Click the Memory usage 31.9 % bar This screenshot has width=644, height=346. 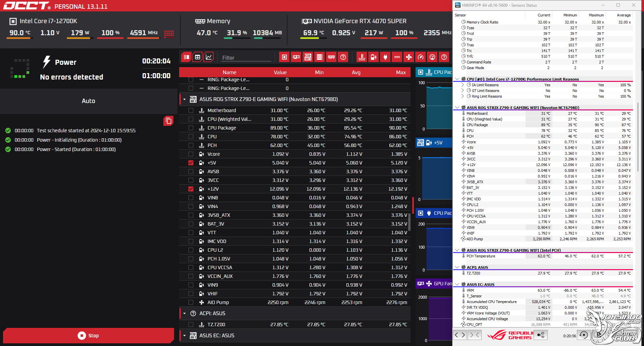(x=237, y=38)
